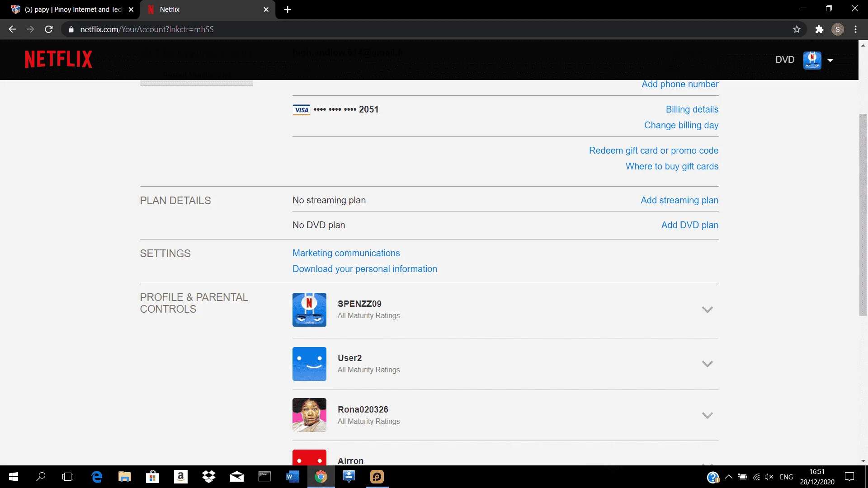Open Microsoft Store from taskbar
The height and width of the screenshot is (488, 868).
coord(152,477)
